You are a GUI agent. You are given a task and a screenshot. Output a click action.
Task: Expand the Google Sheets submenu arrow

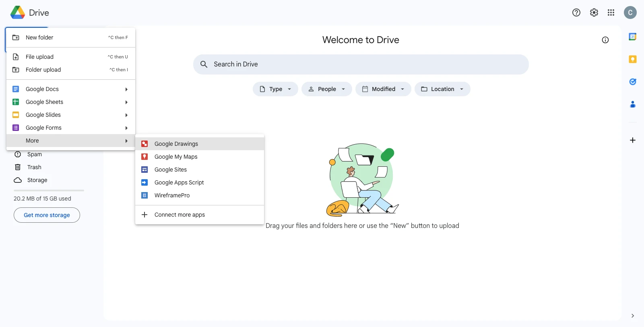coord(126,102)
